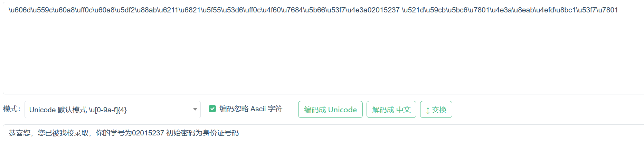Image resolution: width=644 pixels, height=154 pixels.
Task: Toggle the 编码忽略 Ascii 字符 label
Action: pyautogui.click(x=250, y=109)
